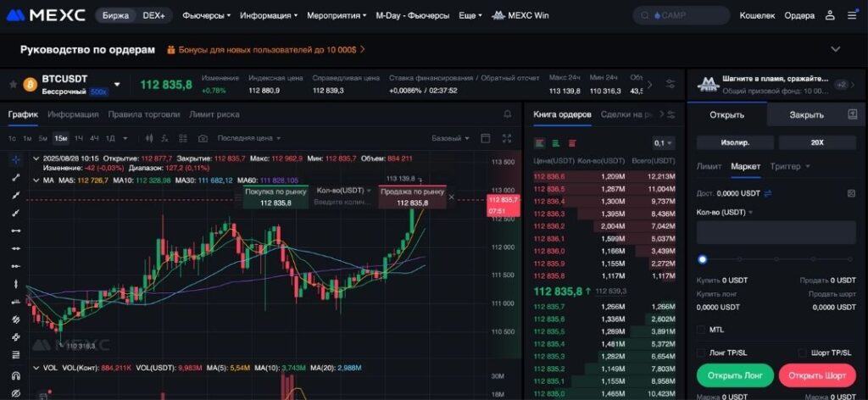Click the order amount slider handle

pos(703,259)
